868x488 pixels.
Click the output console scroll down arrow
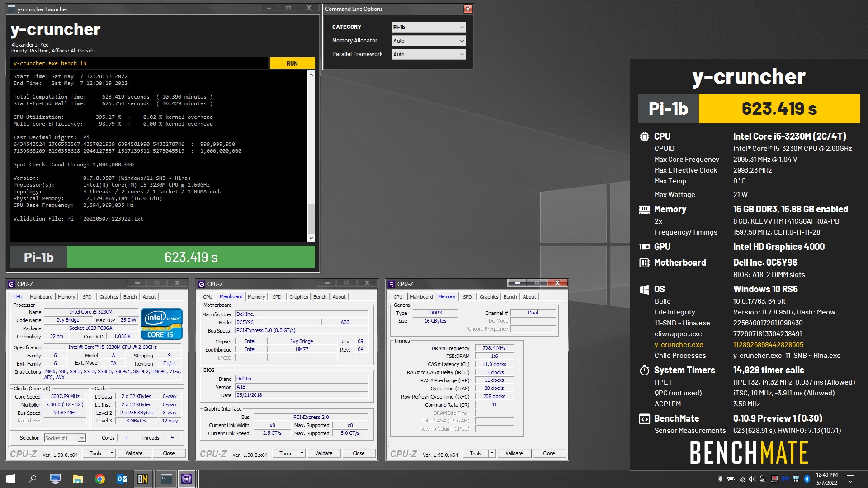tap(311, 238)
